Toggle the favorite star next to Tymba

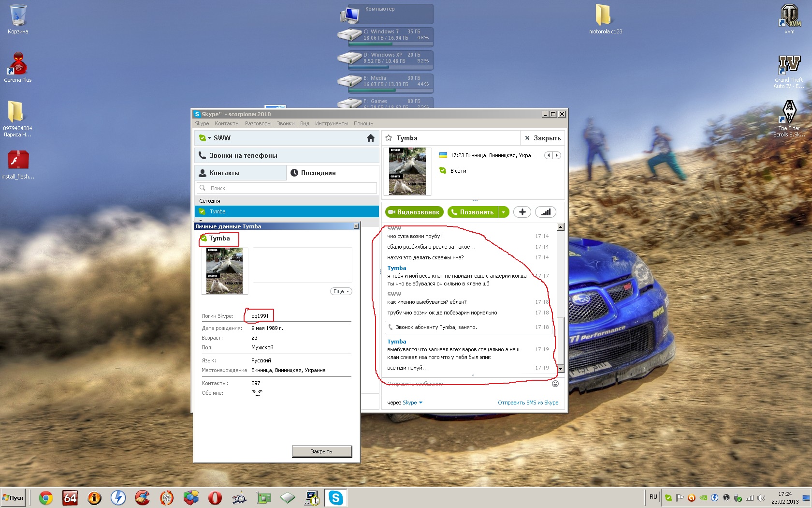coord(389,138)
